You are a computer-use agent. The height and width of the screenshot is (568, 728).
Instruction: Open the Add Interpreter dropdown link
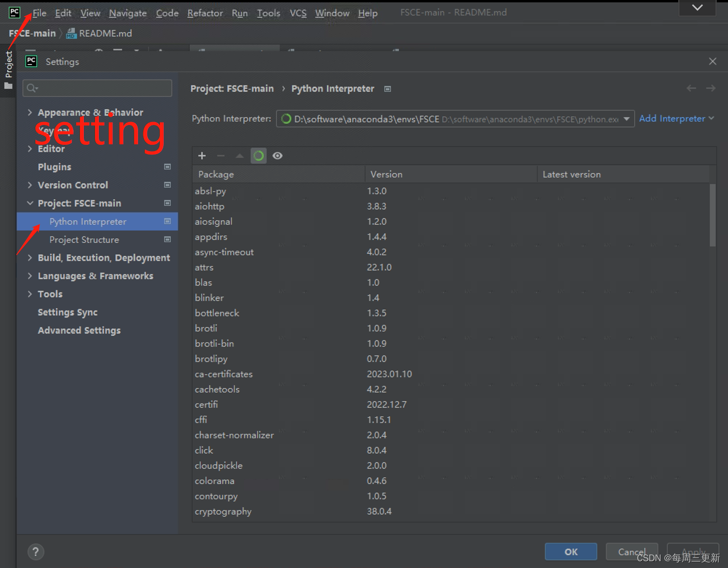coord(677,119)
